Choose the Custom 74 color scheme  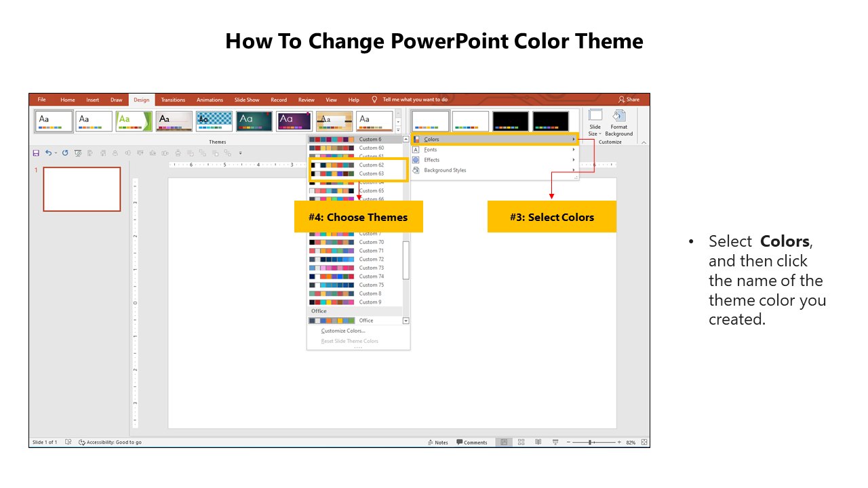355,277
